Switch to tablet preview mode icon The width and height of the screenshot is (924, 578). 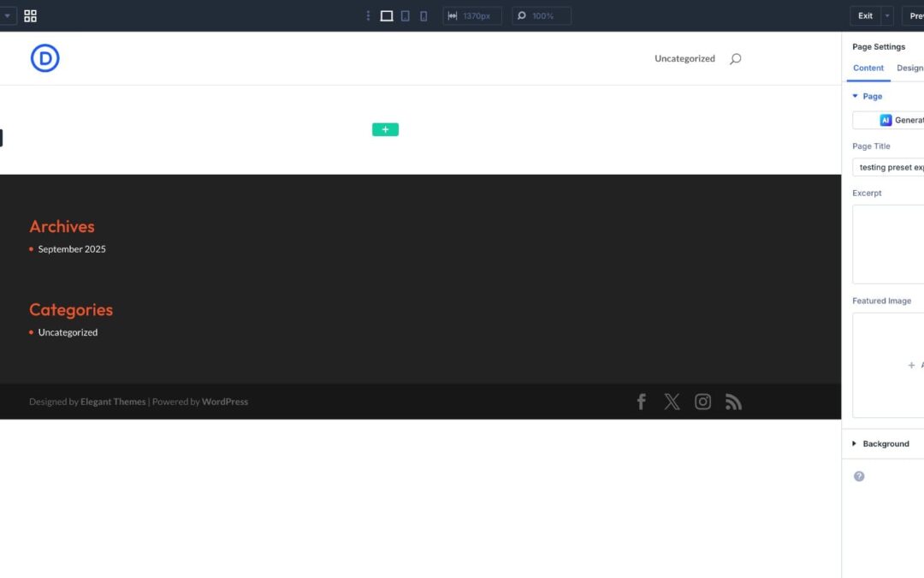(405, 15)
